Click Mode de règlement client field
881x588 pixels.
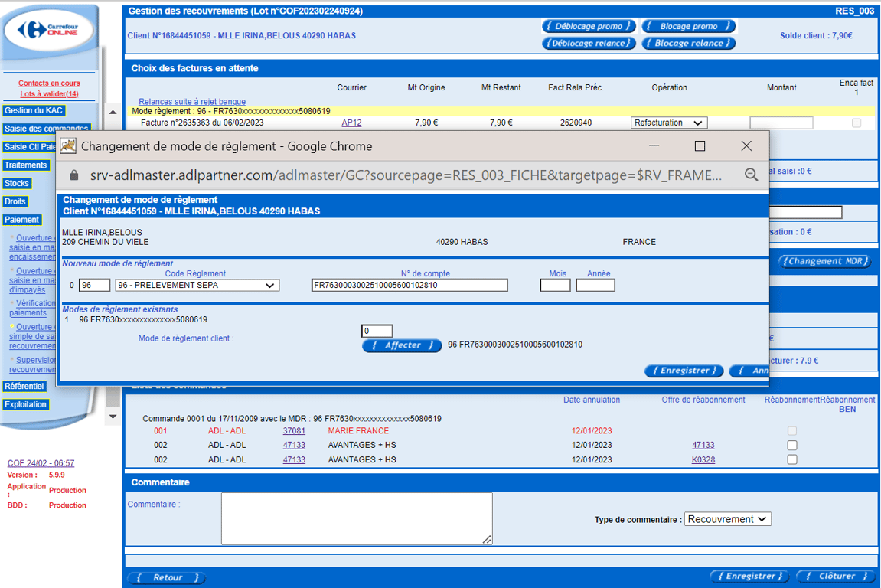pyautogui.click(x=377, y=331)
